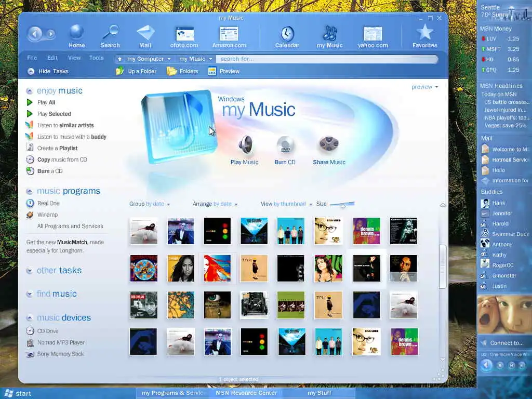
Task: Click the sidebar player play button
Action: point(486,365)
